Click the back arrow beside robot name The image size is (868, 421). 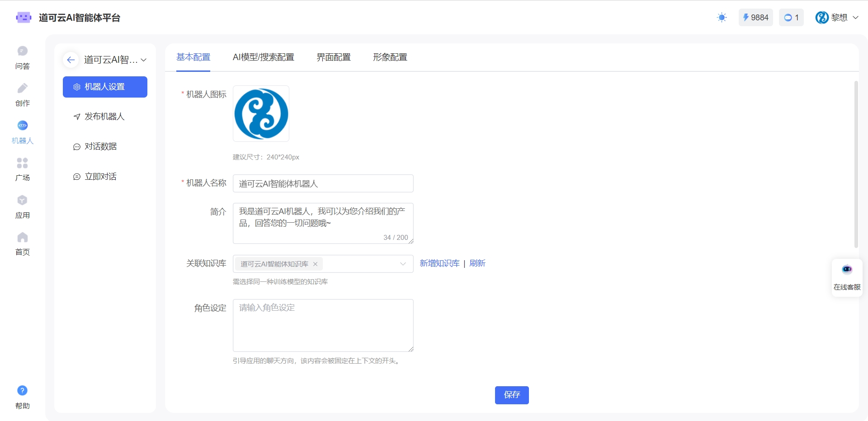pyautogui.click(x=71, y=60)
